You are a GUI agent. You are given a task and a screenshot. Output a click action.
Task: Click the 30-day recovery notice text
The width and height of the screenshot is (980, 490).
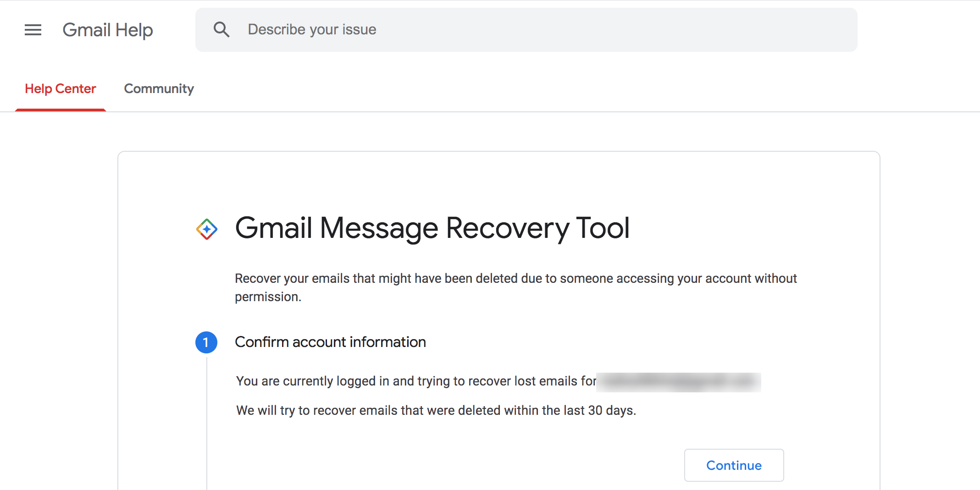coord(435,410)
